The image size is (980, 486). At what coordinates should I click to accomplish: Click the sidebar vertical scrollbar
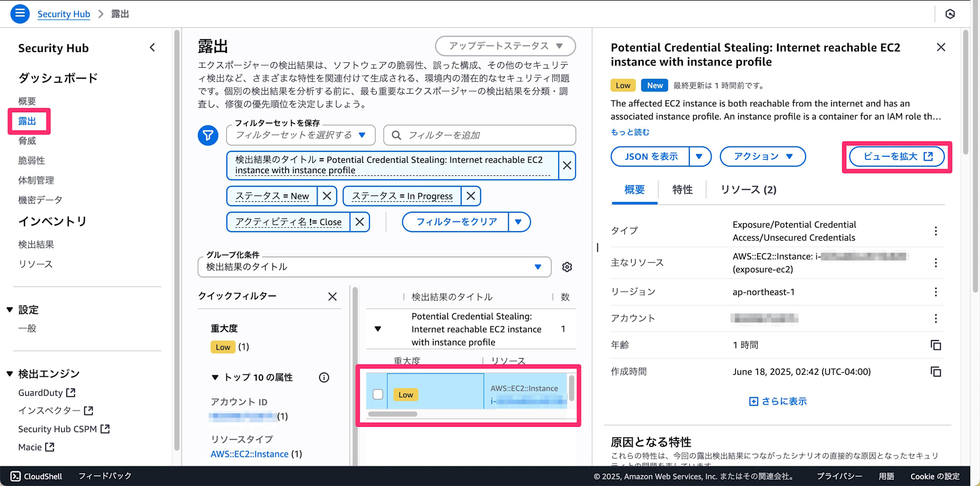(177, 240)
